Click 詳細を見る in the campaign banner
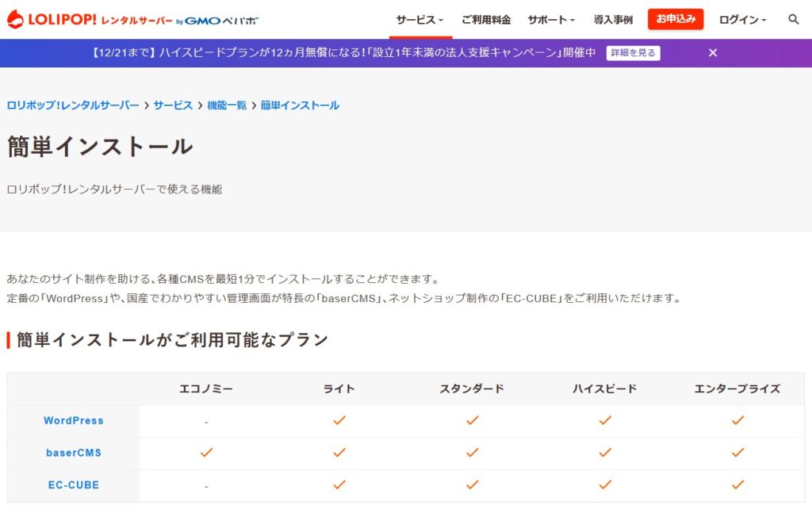Viewport: 812px width, 517px height. (633, 53)
